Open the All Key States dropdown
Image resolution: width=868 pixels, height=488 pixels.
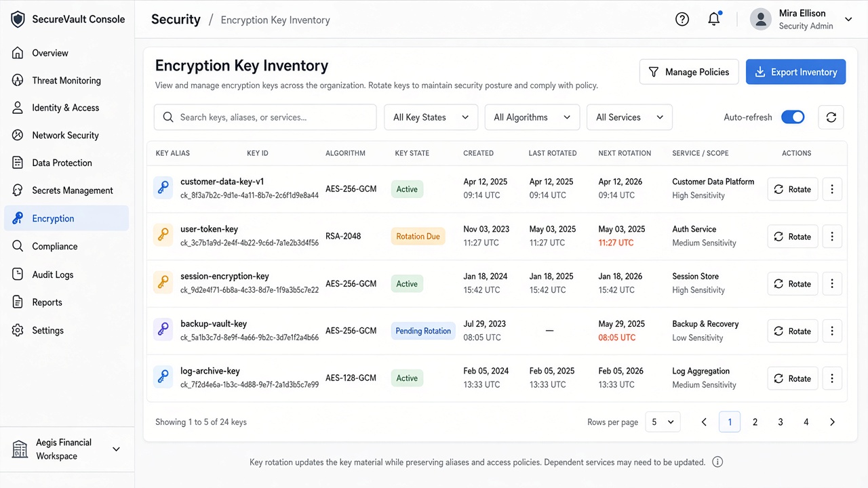pos(431,117)
